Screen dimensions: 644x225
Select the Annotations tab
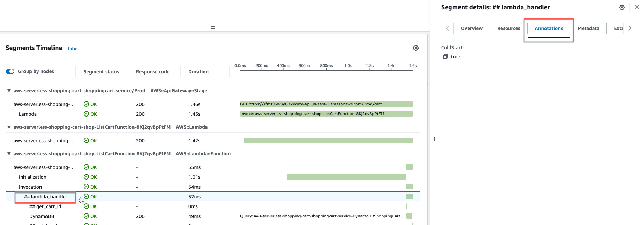coord(549,28)
